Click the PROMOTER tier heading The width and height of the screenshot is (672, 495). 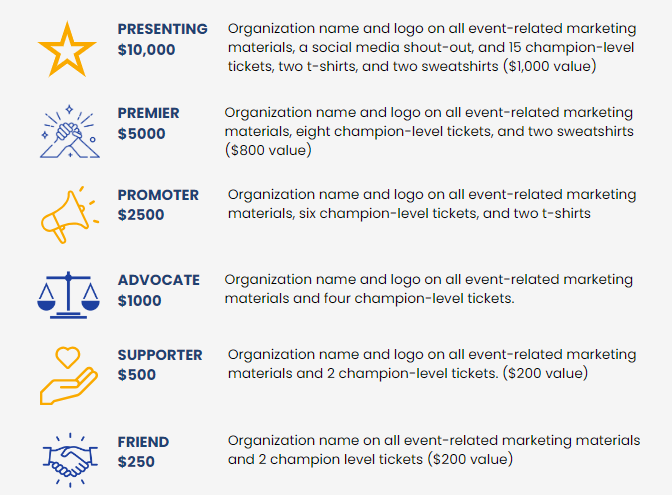158,195
